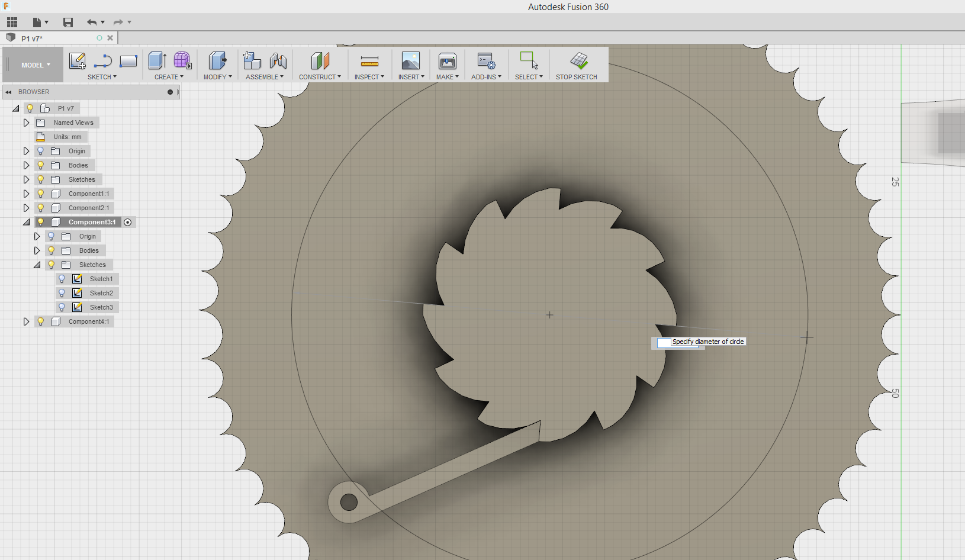Expand the Component1:1 node

[x=26, y=194]
